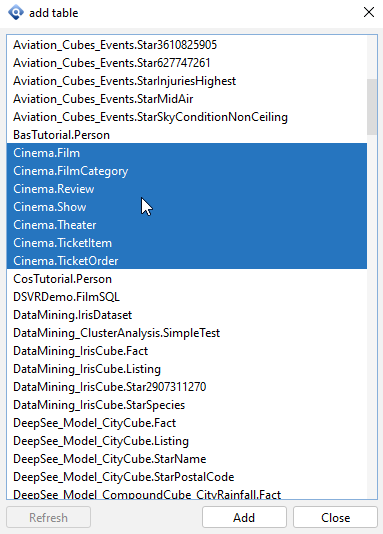Select Aviation_Cubes_Events.StarInjuriesHighest entry
This screenshot has width=383, height=534.
point(187,81)
